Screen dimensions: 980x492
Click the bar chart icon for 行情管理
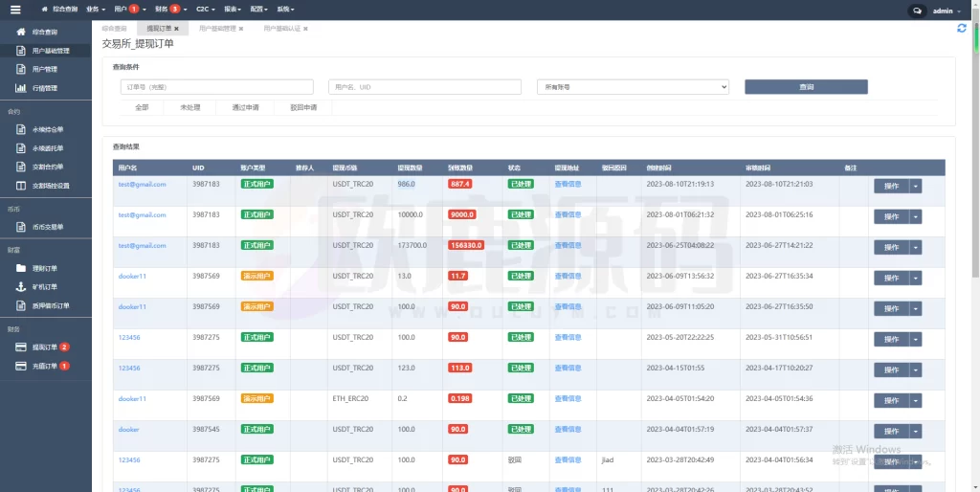21,88
